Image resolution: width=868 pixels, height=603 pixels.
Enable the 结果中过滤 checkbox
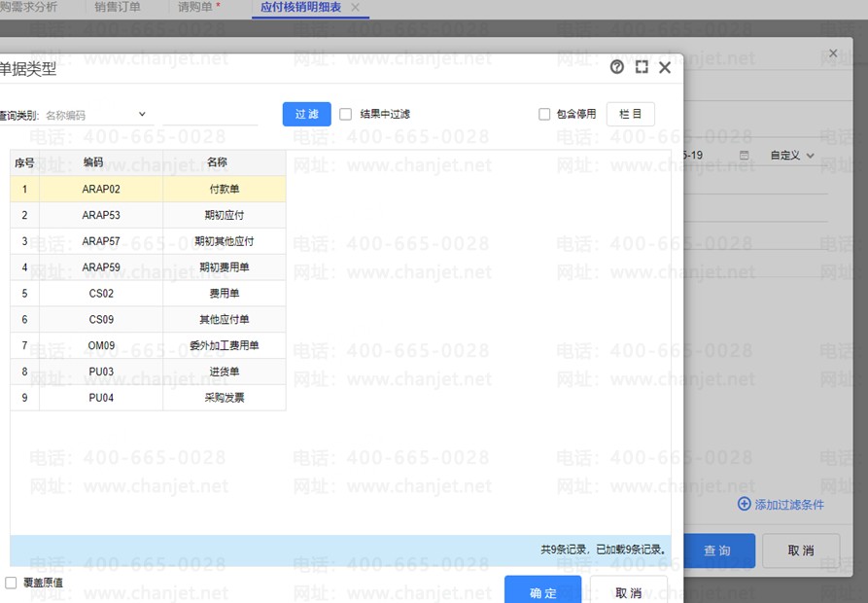coord(346,114)
